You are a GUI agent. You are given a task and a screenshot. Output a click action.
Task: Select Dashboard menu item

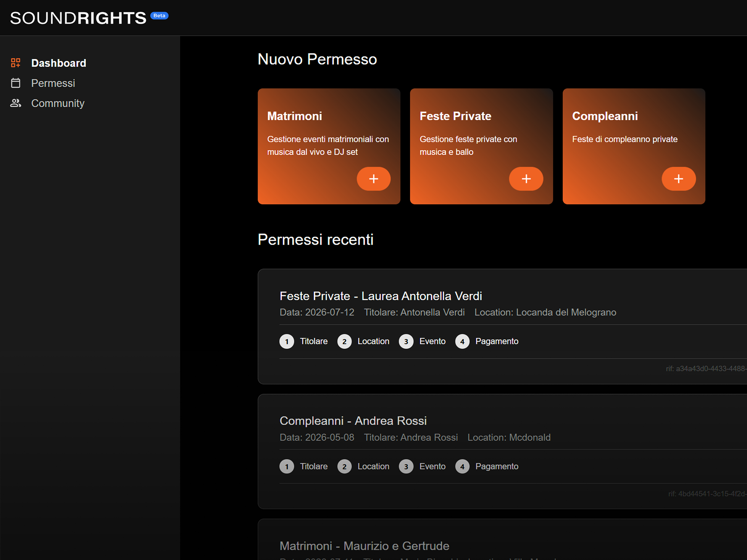[58, 63]
